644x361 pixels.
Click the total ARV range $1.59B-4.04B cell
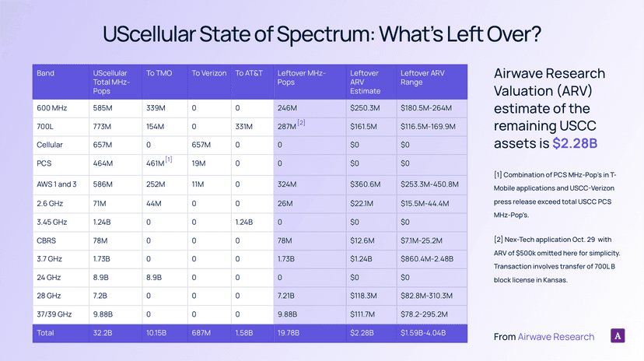[x=426, y=332]
